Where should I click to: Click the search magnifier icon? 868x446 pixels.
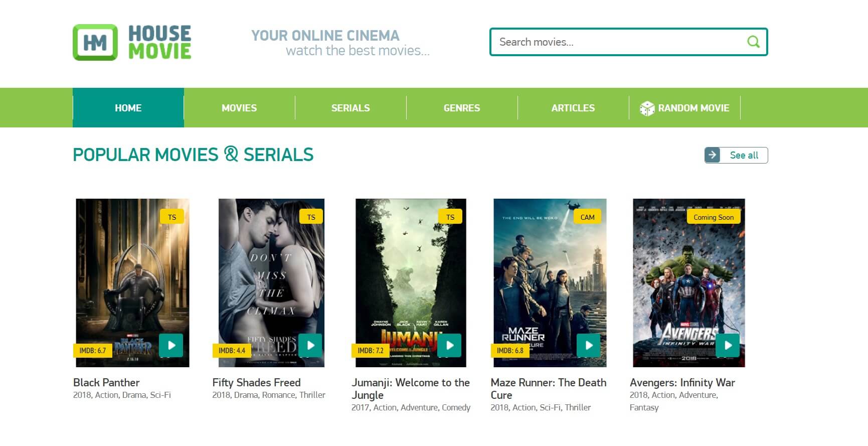[753, 42]
